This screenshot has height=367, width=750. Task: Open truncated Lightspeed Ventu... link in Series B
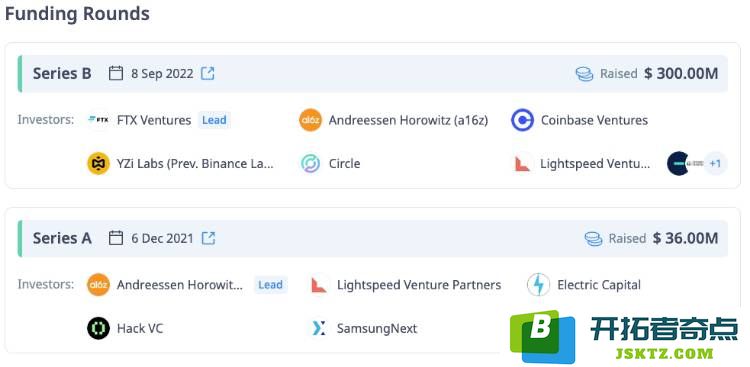(x=596, y=164)
